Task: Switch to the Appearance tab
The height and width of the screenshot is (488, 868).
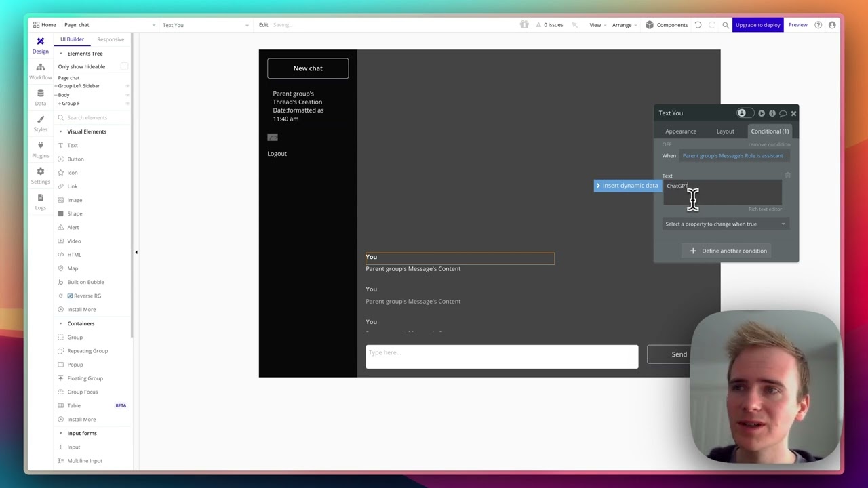Action: tap(681, 131)
